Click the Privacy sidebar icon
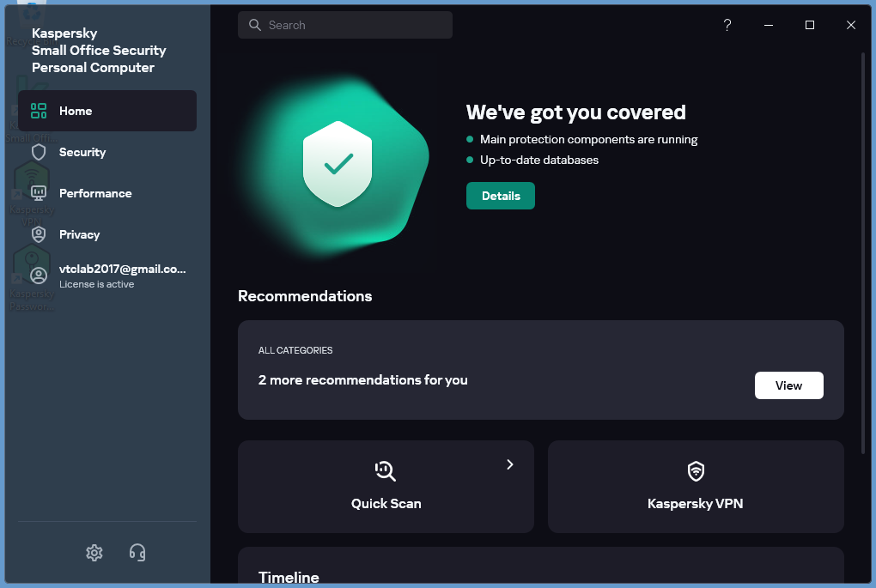Viewport: 876px width, 588px height. click(x=39, y=234)
